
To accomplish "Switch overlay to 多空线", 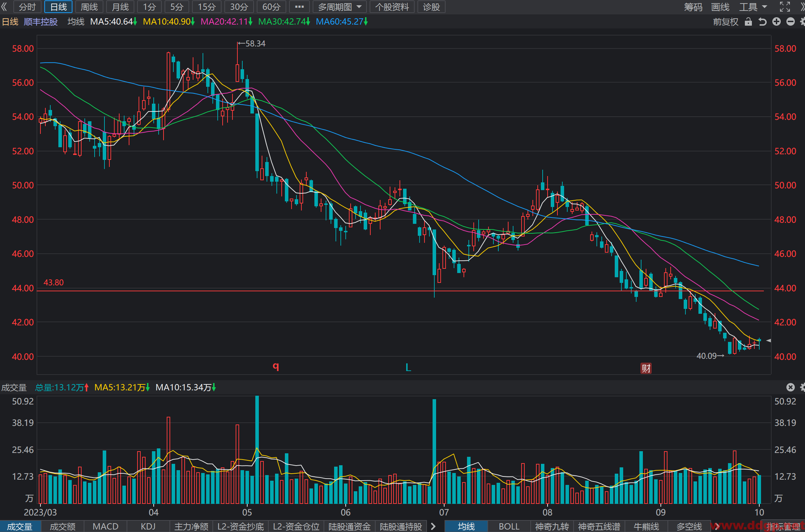I will pyautogui.click(x=689, y=526).
